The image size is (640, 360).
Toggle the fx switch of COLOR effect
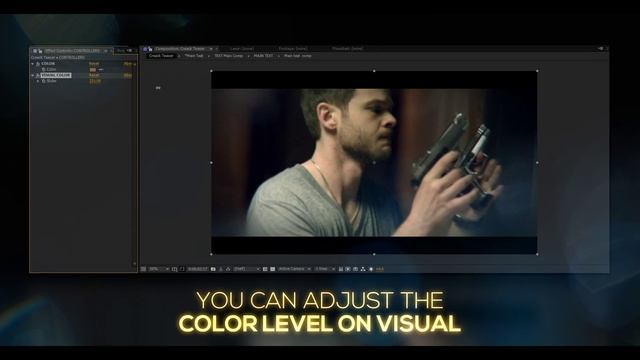click(x=38, y=64)
